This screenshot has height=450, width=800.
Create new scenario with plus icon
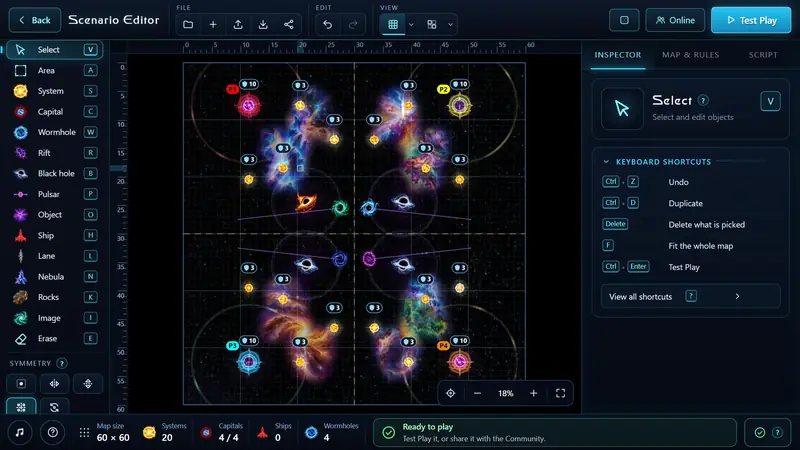[213, 24]
